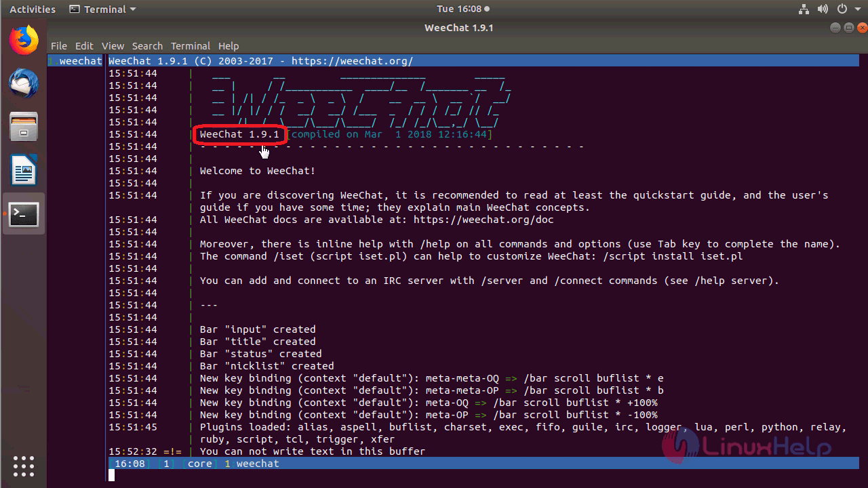This screenshot has height=488, width=868.
Task: Click the 'WeeChat 1.9.1' version text in the chat
Action: (x=239, y=134)
